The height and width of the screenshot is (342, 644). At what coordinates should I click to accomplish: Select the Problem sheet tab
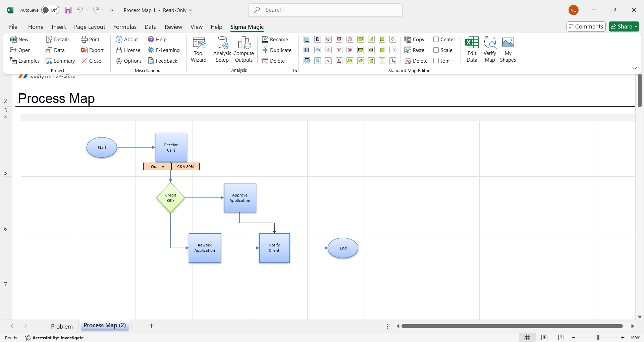coord(62,326)
